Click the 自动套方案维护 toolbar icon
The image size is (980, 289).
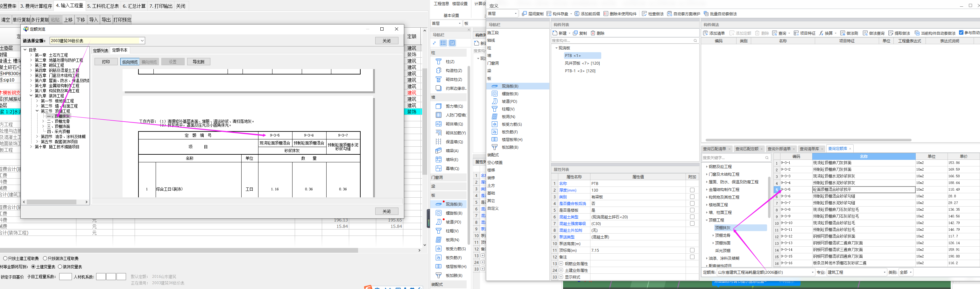(669, 14)
